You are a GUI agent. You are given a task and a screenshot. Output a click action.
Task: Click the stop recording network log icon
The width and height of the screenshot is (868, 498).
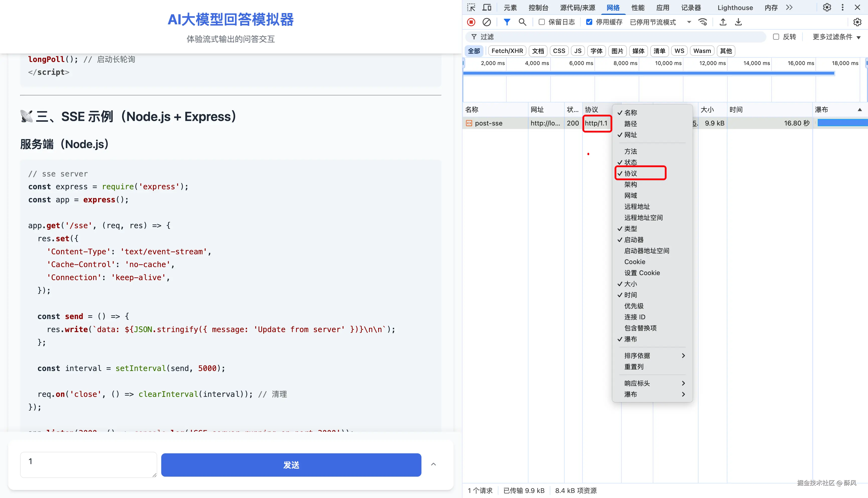(471, 22)
